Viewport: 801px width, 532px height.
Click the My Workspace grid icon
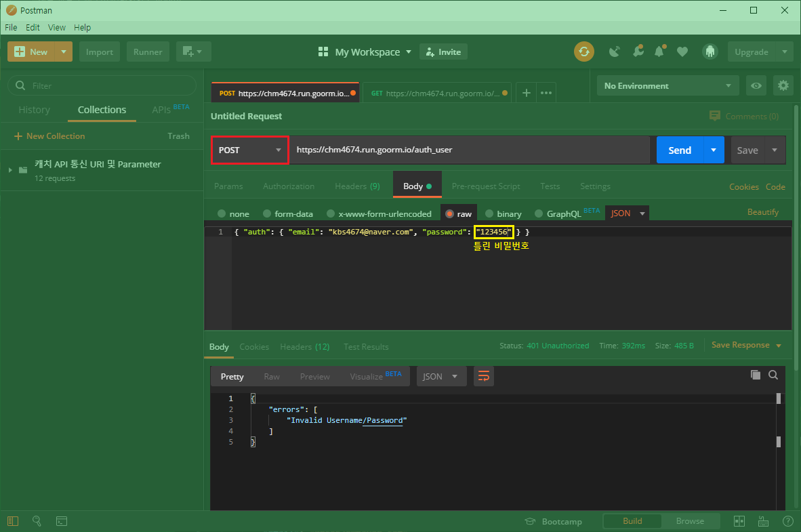click(x=323, y=52)
